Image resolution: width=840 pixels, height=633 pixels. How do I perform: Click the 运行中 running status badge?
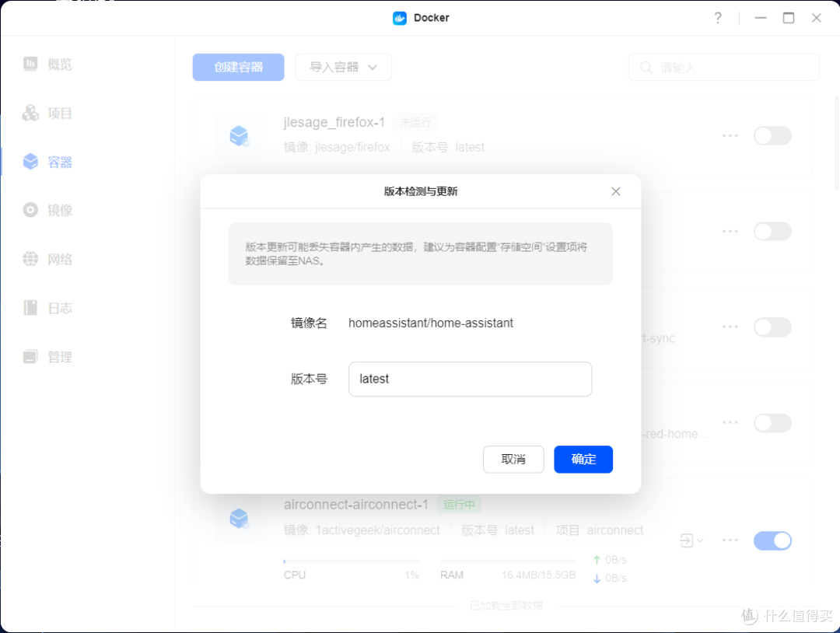pyautogui.click(x=459, y=505)
